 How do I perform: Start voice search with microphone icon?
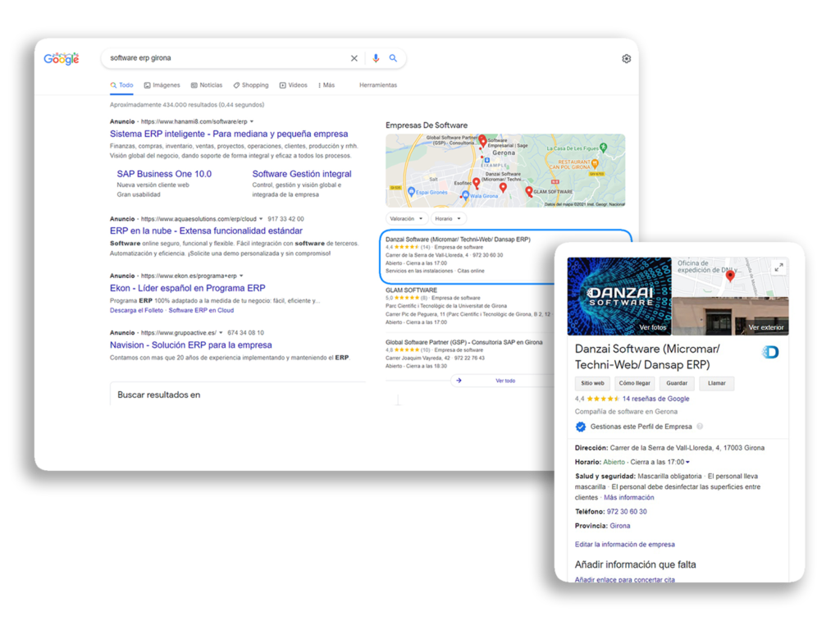[376, 58]
